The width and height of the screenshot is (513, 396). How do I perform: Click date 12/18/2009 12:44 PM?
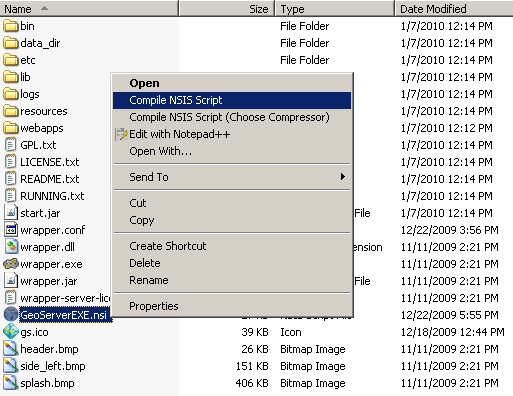453,332
